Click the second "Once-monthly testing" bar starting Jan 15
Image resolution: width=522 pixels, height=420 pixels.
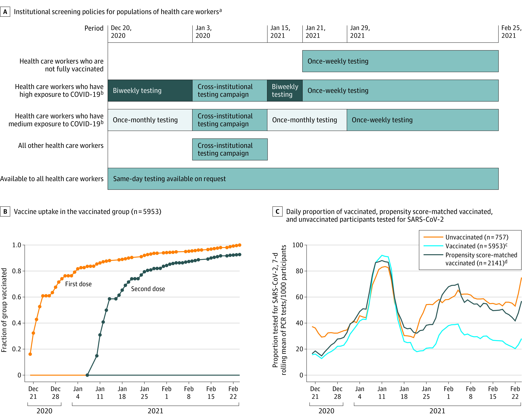[x=307, y=120]
